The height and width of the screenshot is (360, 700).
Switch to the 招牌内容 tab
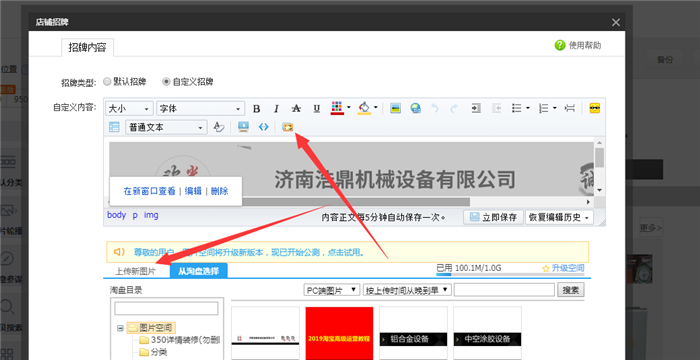87,47
